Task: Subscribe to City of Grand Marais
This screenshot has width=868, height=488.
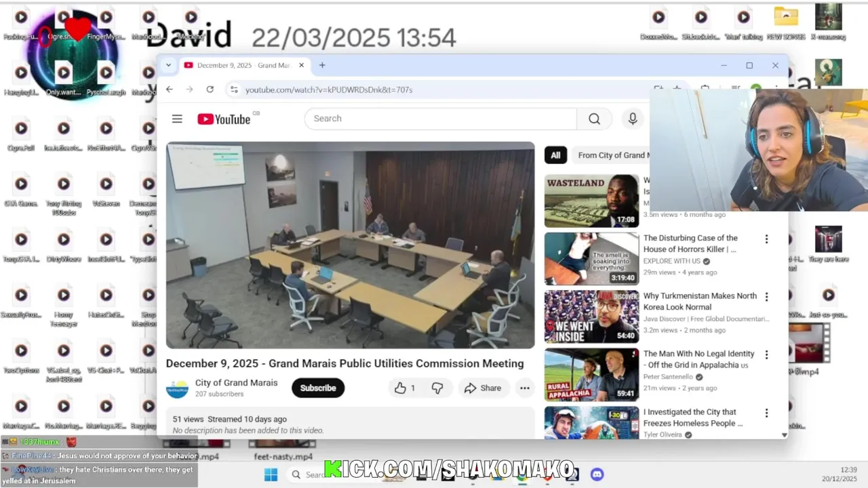Action: point(318,388)
